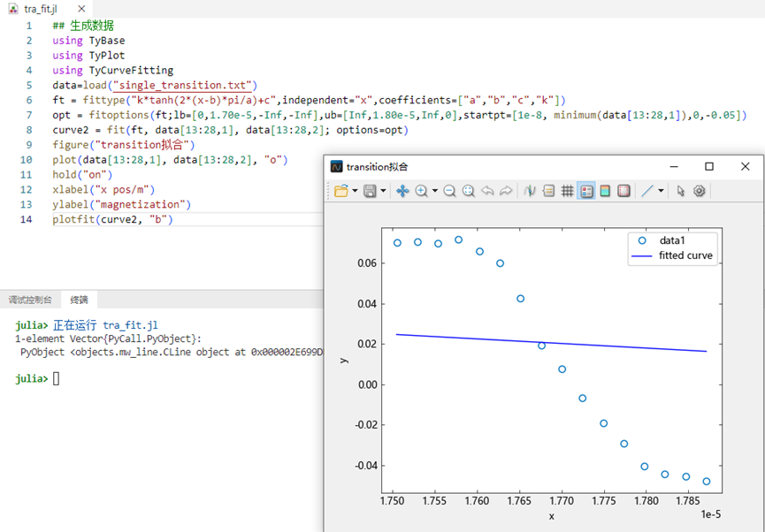Toggle the grid lines icon
Image resolution: width=765 pixels, height=532 pixels.
[x=567, y=191]
